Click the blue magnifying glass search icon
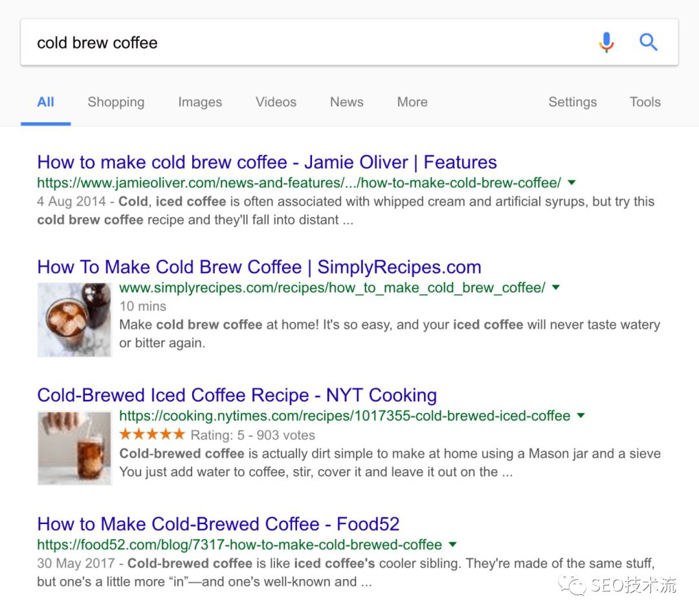This screenshot has height=616, width=699. [x=648, y=43]
